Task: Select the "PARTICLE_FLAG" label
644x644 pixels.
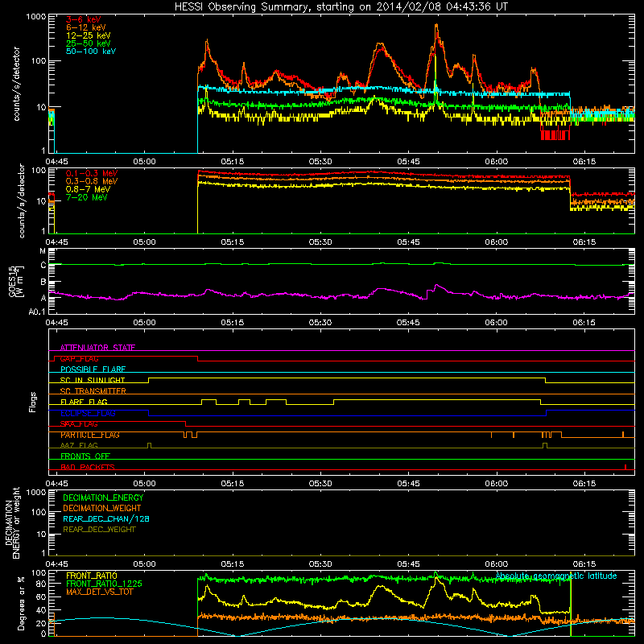Action: (90, 435)
